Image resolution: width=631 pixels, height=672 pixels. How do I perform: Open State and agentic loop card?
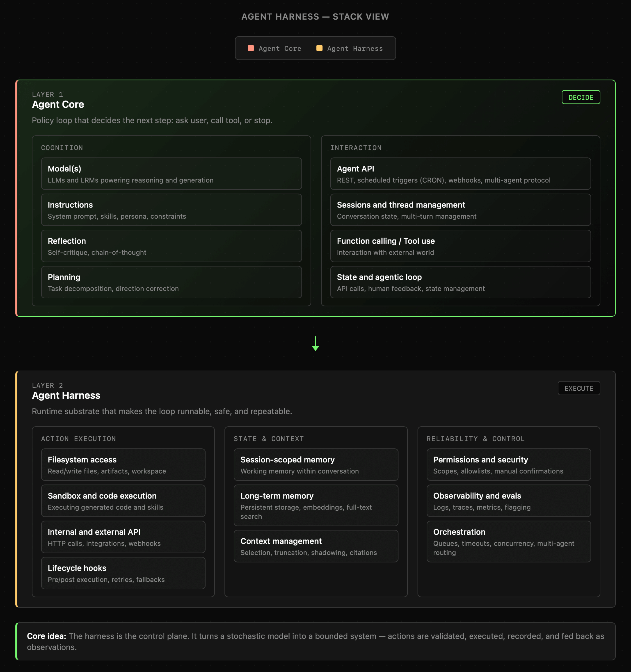[x=460, y=282]
